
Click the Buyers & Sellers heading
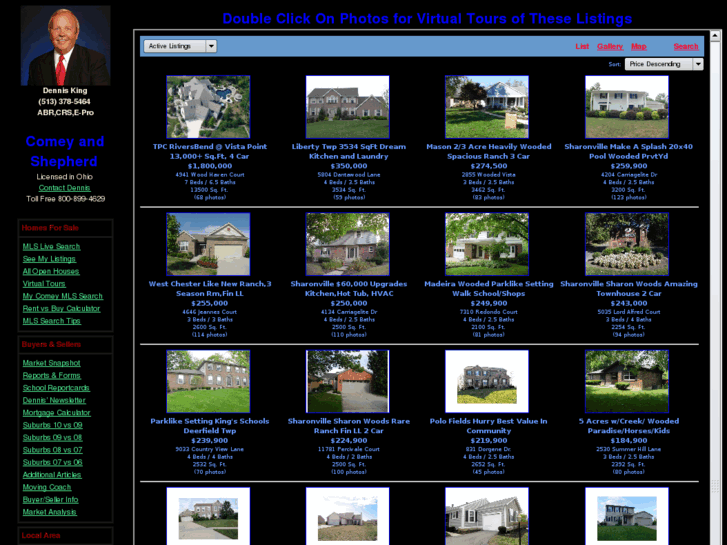point(51,344)
